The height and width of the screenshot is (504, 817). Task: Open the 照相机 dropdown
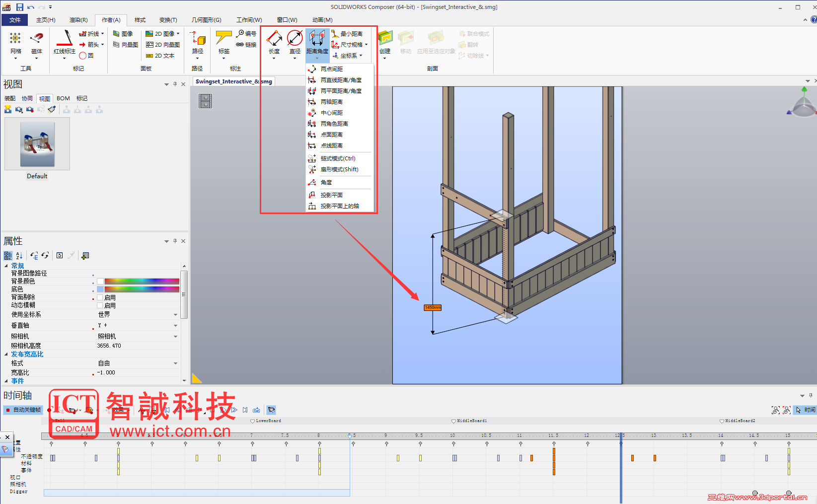click(x=175, y=337)
